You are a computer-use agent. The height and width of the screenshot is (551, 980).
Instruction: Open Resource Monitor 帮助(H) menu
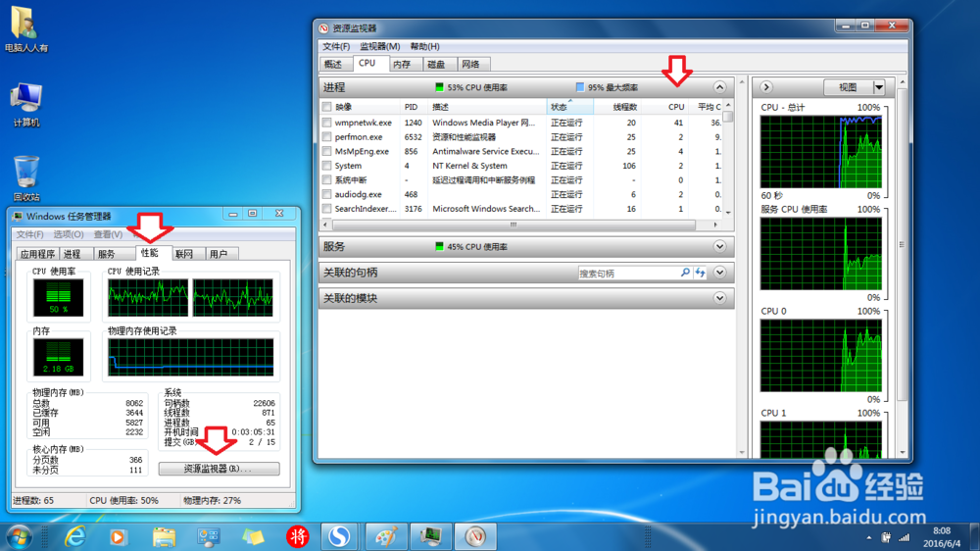pyautogui.click(x=425, y=46)
